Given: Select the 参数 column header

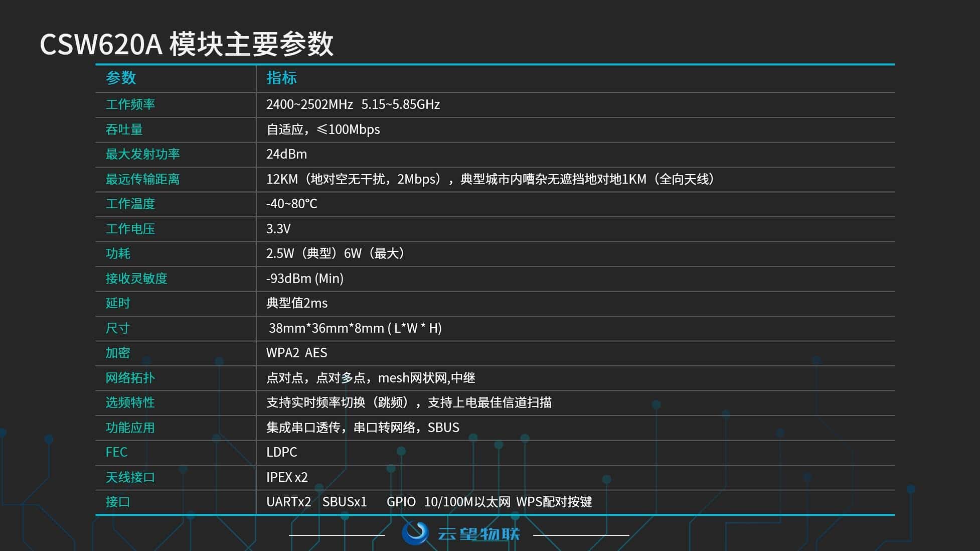Looking at the screenshot, I should 121,78.
